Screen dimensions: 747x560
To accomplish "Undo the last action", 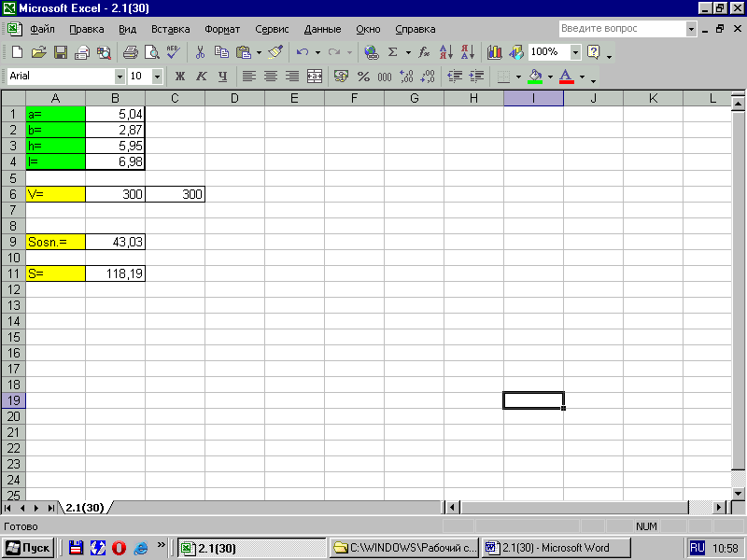I will [x=302, y=52].
